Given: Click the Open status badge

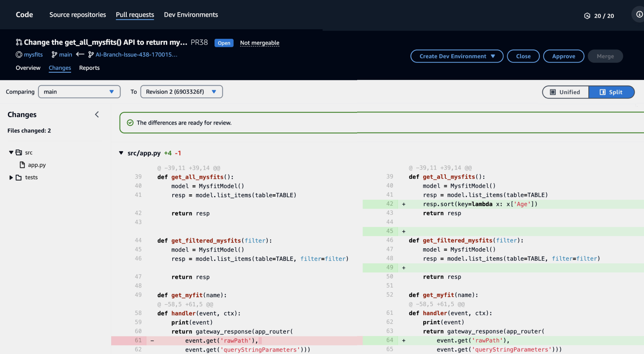Looking at the screenshot, I should coord(224,43).
